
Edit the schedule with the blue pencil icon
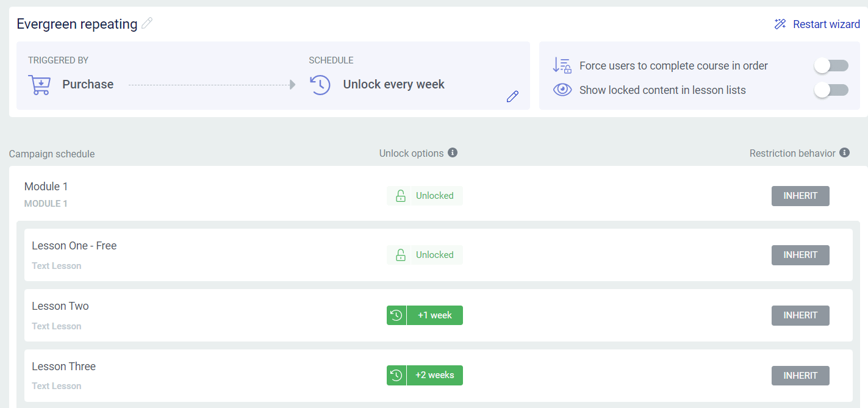512,96
